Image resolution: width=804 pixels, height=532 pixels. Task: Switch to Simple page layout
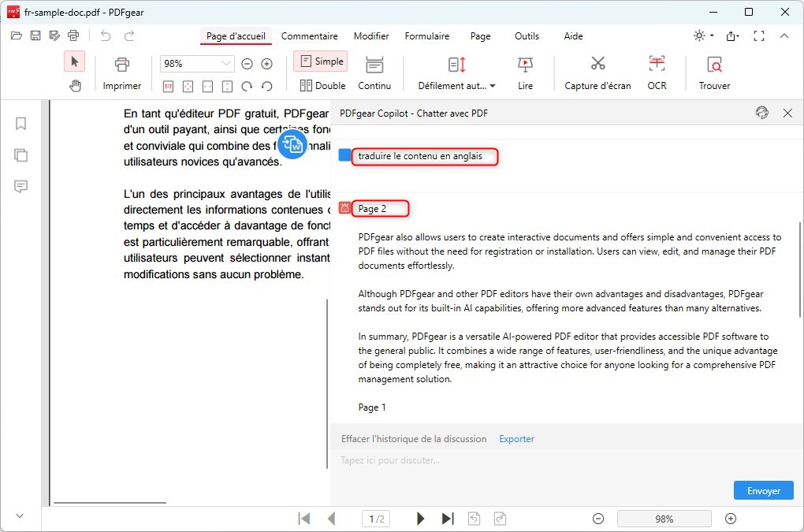tap(321, 61)
